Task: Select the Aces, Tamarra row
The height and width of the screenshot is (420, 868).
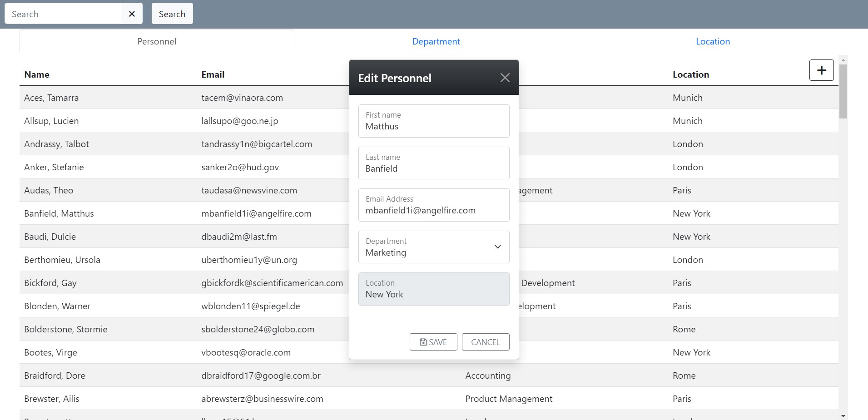Action: (x=182, y=98)
